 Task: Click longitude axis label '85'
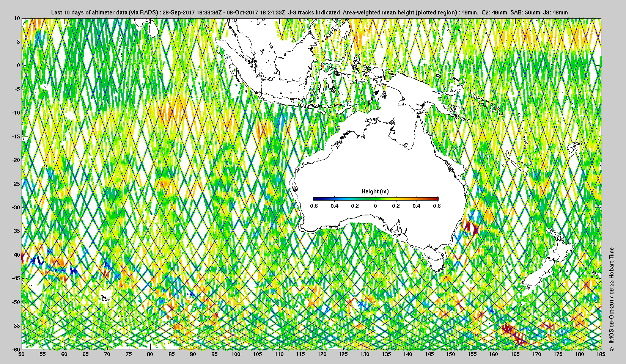172,354
